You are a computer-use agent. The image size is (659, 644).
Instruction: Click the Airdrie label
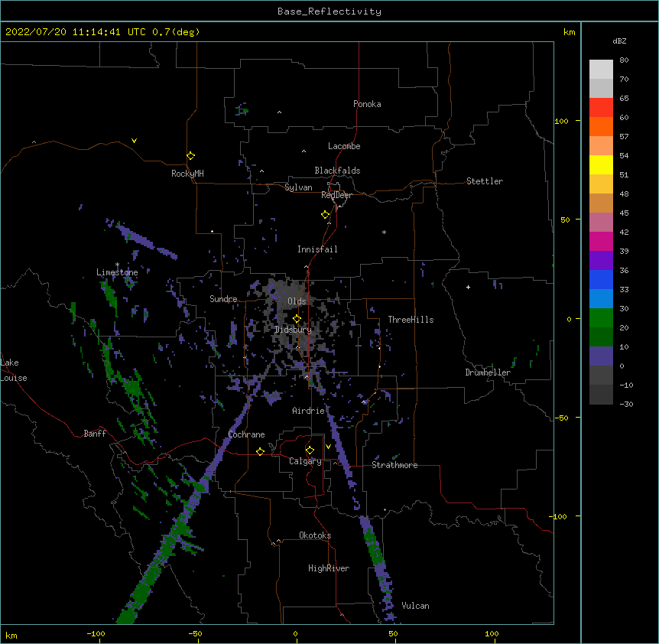pyautogui.click(x=308, y=411)
